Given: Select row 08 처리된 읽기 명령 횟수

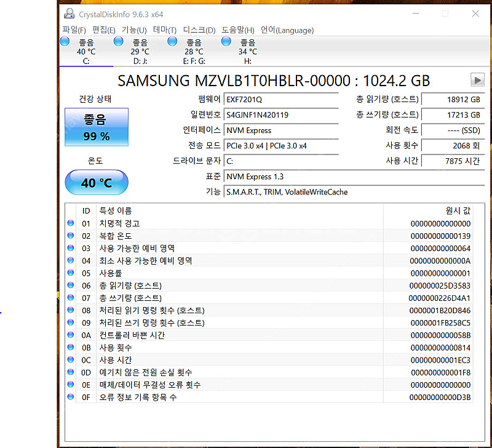Looking at the screenshot, I should coord(269,310).
